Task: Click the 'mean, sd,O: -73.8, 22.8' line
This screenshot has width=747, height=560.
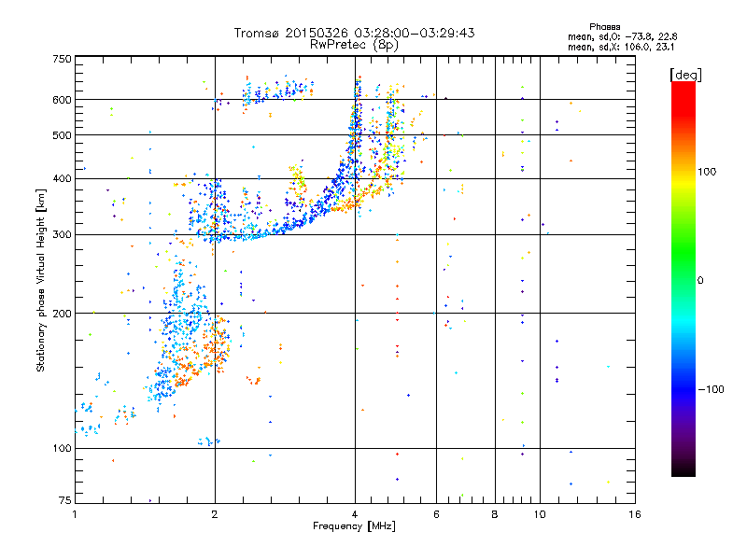Action: point(622,36)
